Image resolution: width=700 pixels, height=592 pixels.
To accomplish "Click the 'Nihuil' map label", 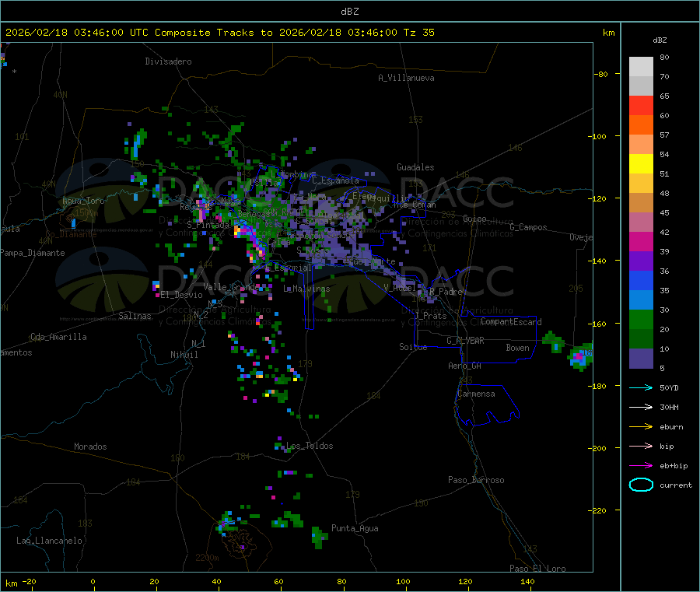I will (x=184, y=355).
